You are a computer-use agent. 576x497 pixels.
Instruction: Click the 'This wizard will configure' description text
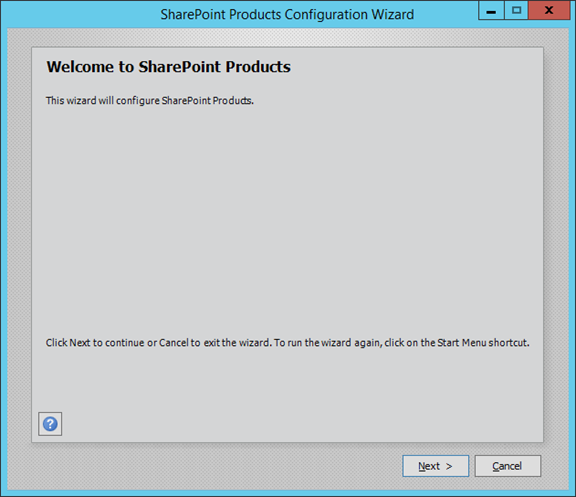(x=150, y=101)
